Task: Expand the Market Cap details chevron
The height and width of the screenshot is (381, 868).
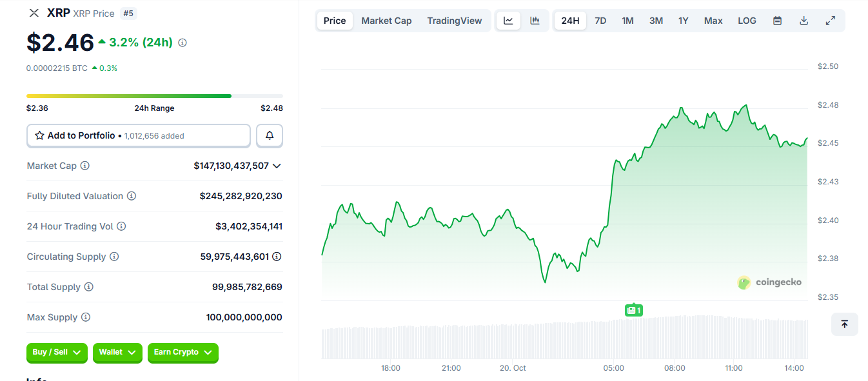Action: pos(277,166)
